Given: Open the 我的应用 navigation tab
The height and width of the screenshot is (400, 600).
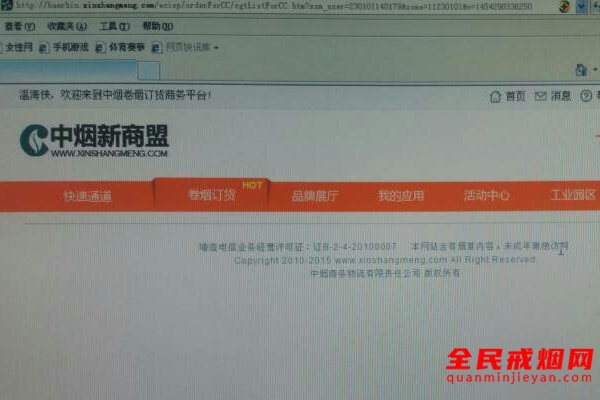Looking at the screenshot, I should pyautogui.click(x=401, y=196).
